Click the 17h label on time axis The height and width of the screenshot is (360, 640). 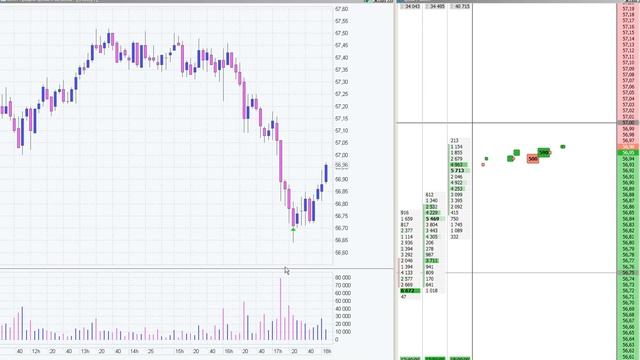278,351
